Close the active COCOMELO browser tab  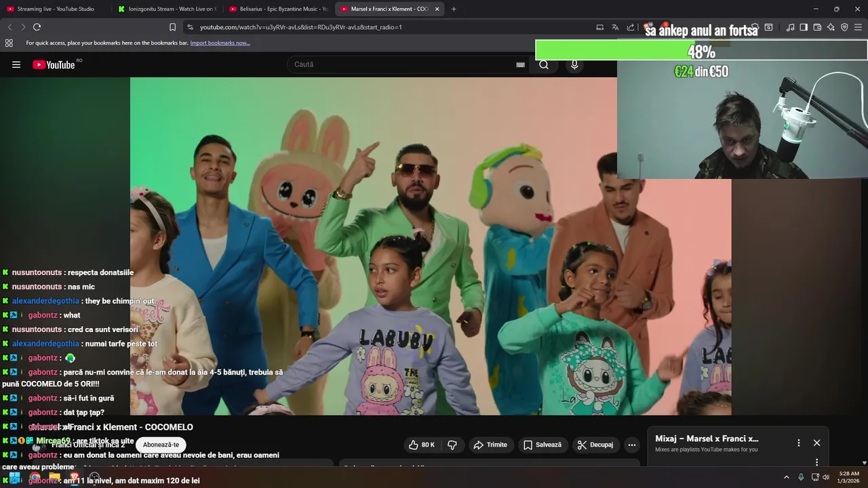pos(437,9)
